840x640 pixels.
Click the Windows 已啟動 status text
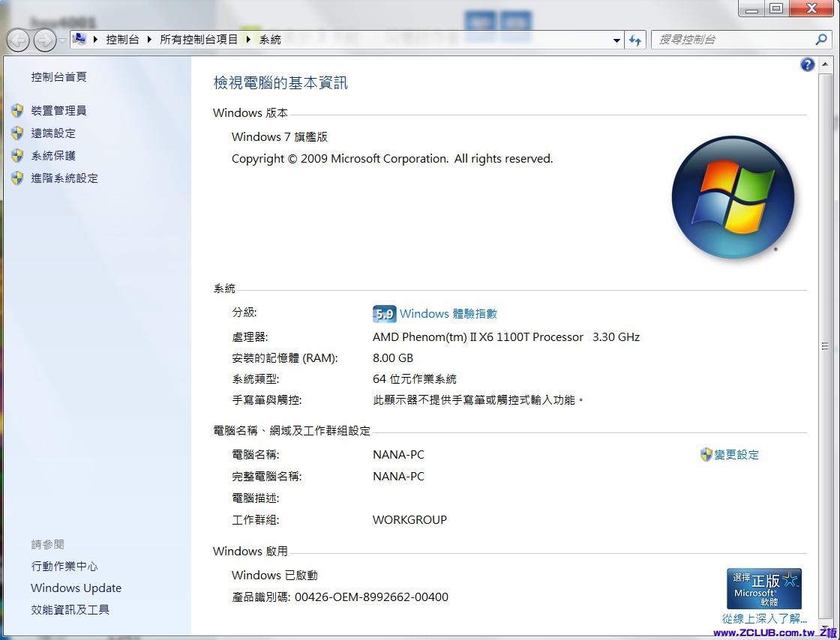274,576
